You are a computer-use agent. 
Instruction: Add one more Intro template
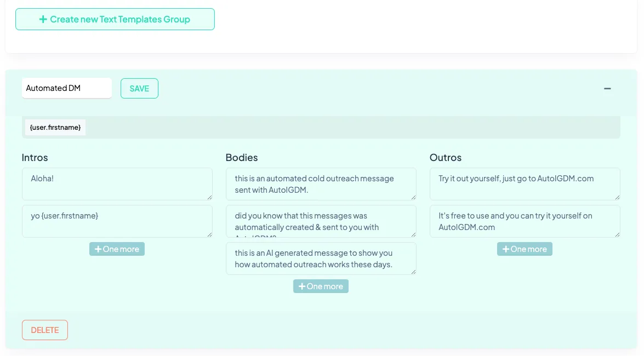117,249
